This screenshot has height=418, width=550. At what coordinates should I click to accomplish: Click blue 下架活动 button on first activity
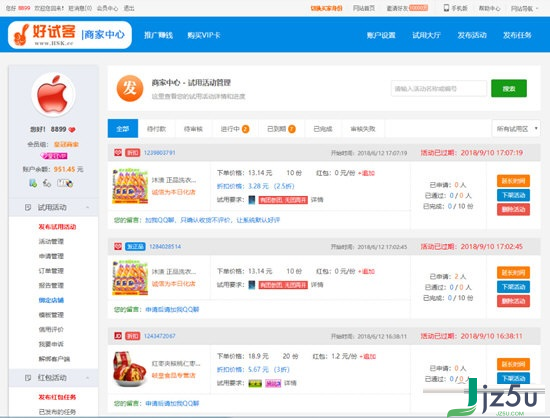pyautogui.click(x=513, y=195)
